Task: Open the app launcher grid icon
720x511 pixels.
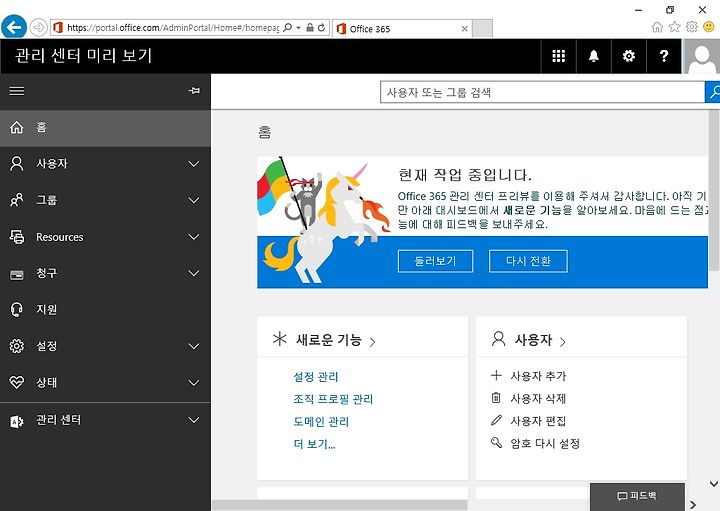Action: (x=558, y=56)
